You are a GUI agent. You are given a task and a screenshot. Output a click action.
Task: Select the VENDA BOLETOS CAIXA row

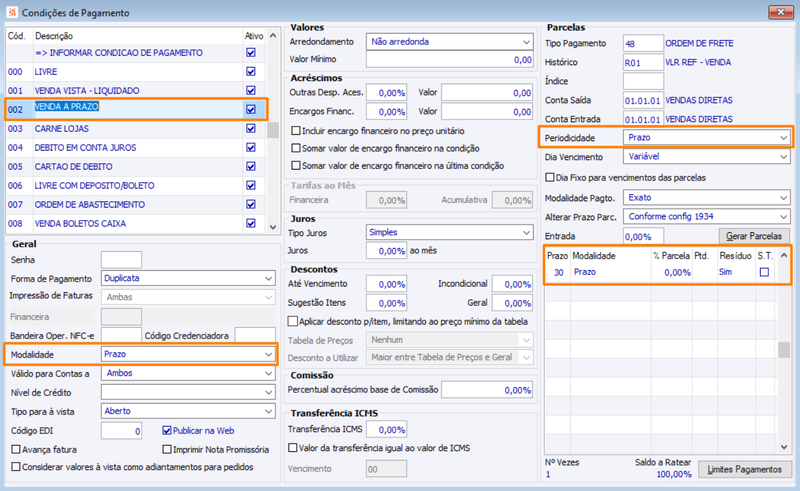coord(136,224)
